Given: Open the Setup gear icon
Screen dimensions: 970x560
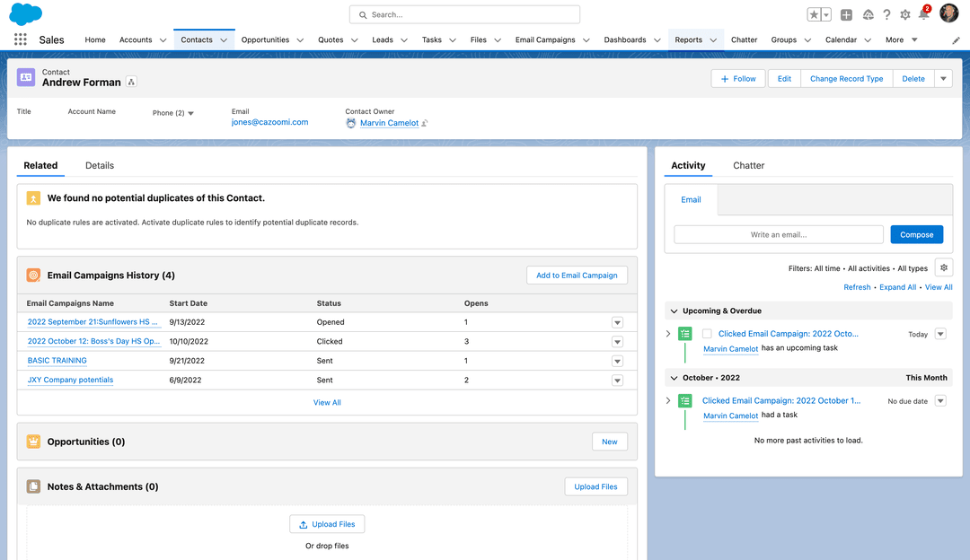Looking at the screenshot, I should (904, 13).
